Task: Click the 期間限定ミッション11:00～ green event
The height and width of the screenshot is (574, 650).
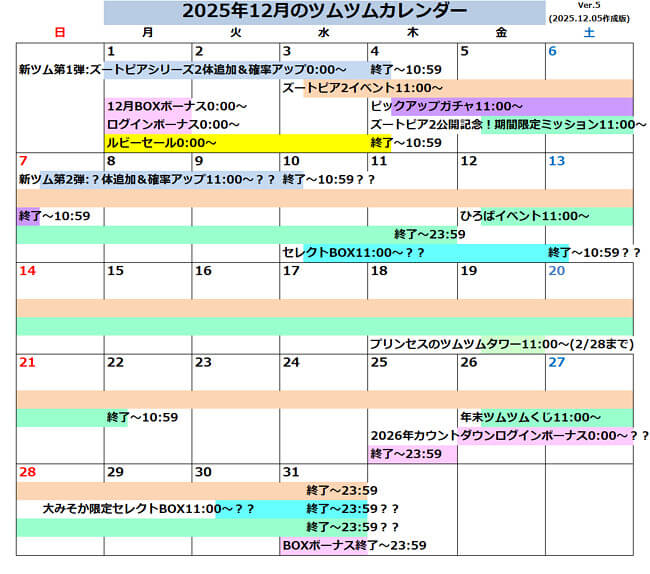Action: [555, 124]
